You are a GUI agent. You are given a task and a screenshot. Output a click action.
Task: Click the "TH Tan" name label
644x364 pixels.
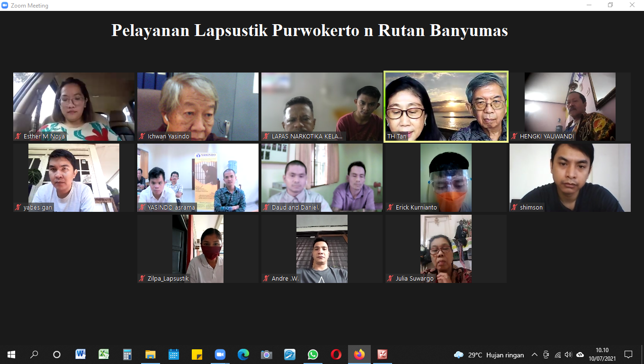coord(397,136)
